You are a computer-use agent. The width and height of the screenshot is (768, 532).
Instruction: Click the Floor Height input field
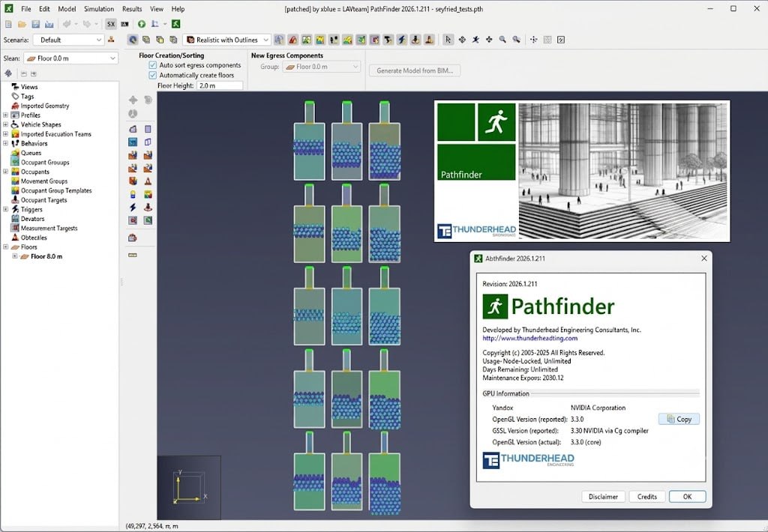tap(220, 85)
